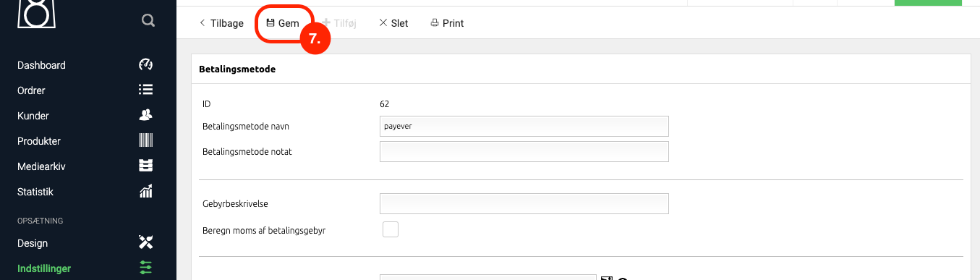
Task: Click the Gebyrbeskrivelse input field
Action: (x=524, y=203)
